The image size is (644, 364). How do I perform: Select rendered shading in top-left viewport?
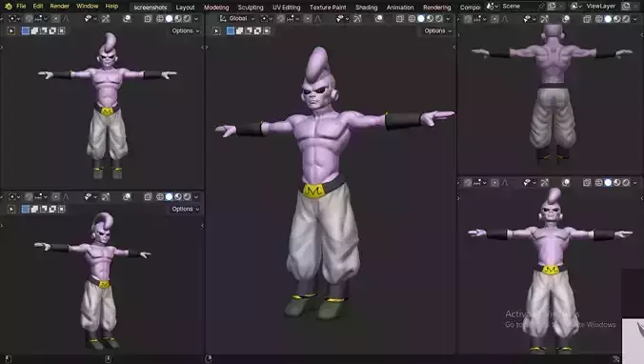click(x=187, y=18)
